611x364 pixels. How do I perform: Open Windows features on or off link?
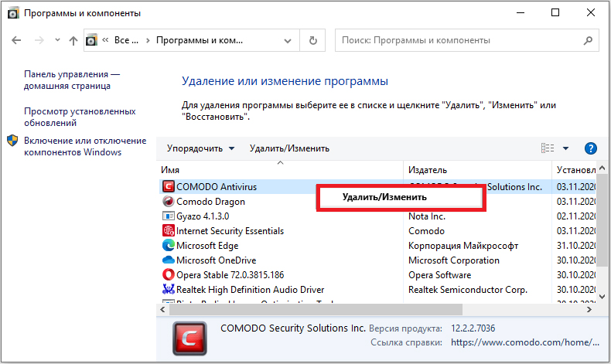pyautogui.click(x=85, y=146)
